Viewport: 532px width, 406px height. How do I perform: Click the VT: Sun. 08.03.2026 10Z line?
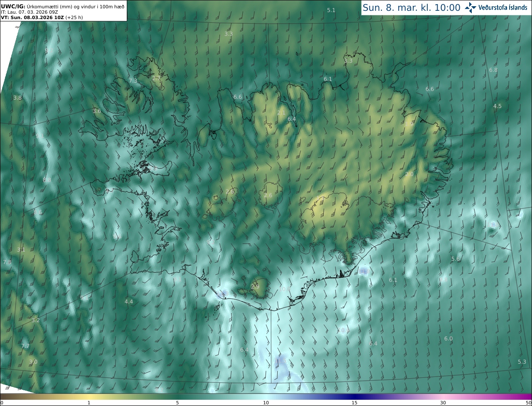tap(42, 18)
